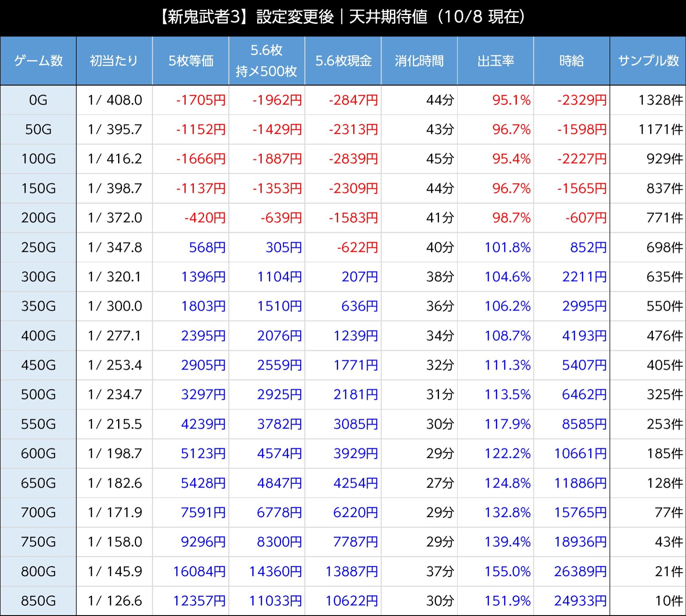
Task: Select the 1328件 sample count cell
Action: pos(660,100)
